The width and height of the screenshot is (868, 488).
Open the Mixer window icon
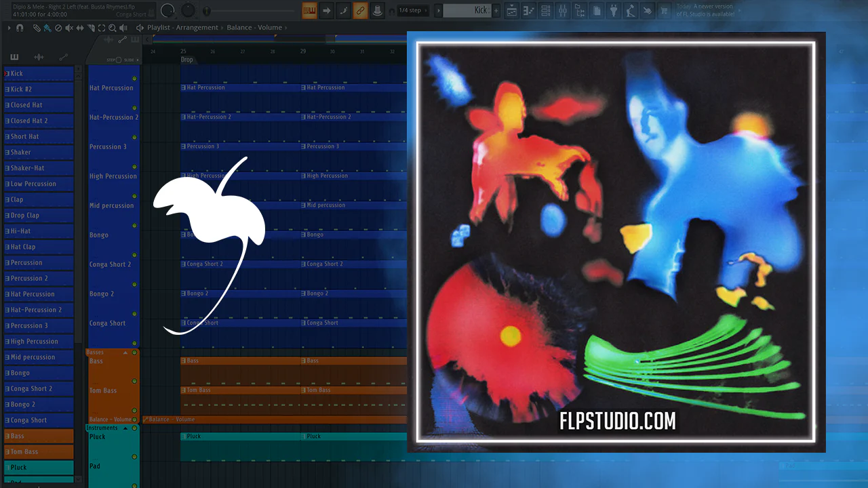(x=562, y=10)
